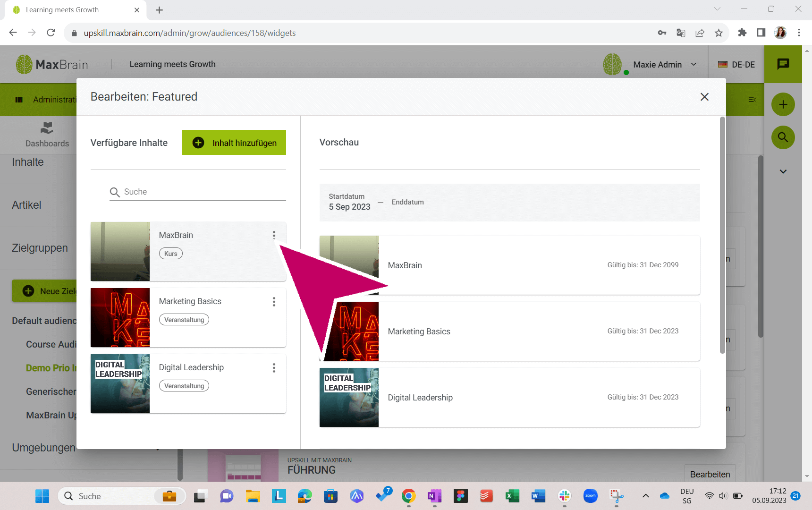This screenshot has width=812, height=510.
Task: Open Marketing Basics thumbnail in available contents
Action: tap(120, 317)
